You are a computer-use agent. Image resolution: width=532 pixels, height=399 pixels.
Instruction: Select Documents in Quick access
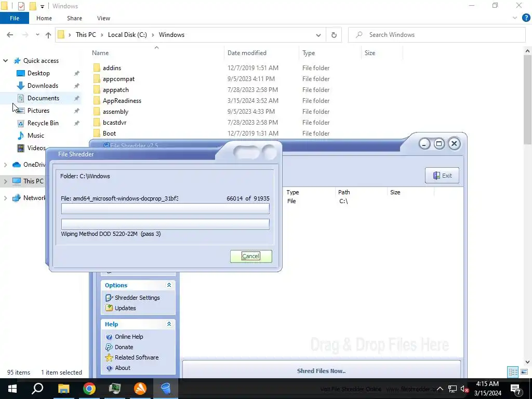point(43,98)
